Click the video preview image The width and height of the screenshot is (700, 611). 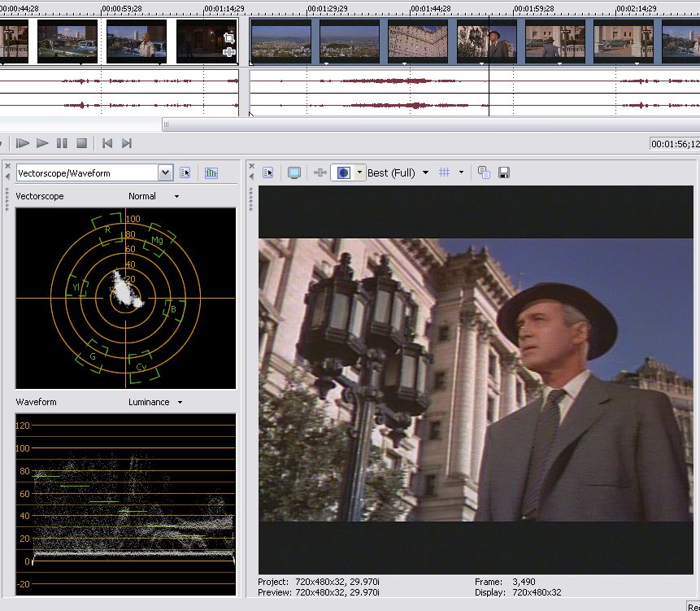[476, 380]
